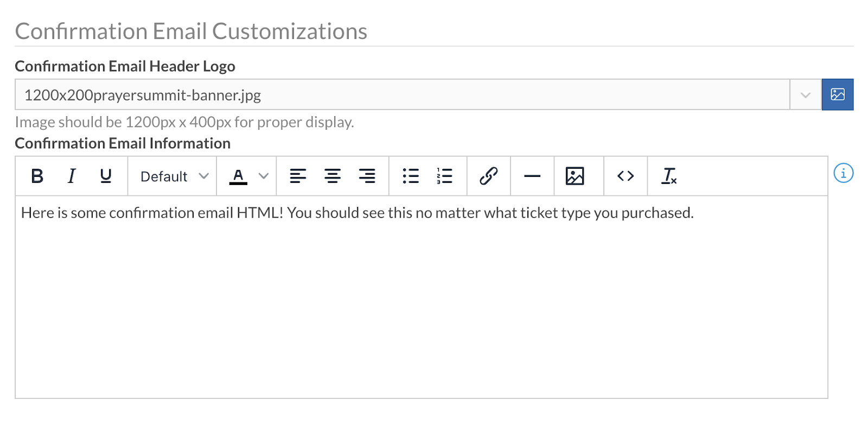Expand the text color picker arrow
This screenshot has height=438, width=868.
point(264,176)
